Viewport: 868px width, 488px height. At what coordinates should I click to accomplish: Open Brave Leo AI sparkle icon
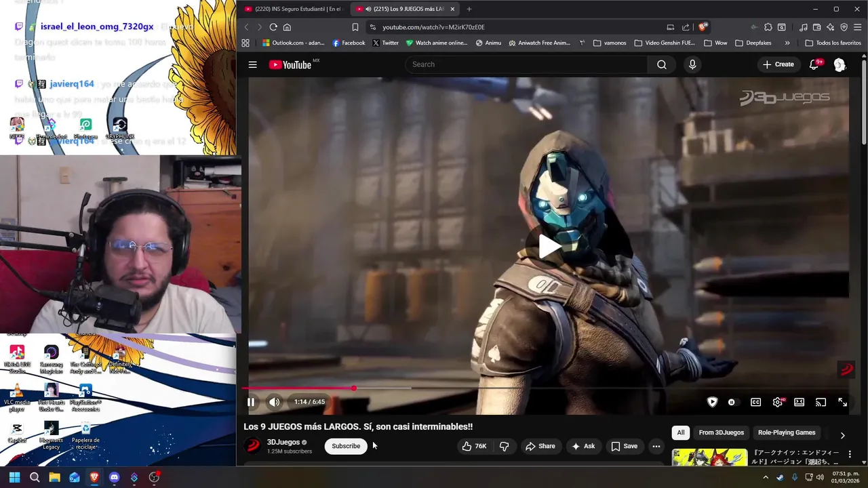tap(830, 27)
